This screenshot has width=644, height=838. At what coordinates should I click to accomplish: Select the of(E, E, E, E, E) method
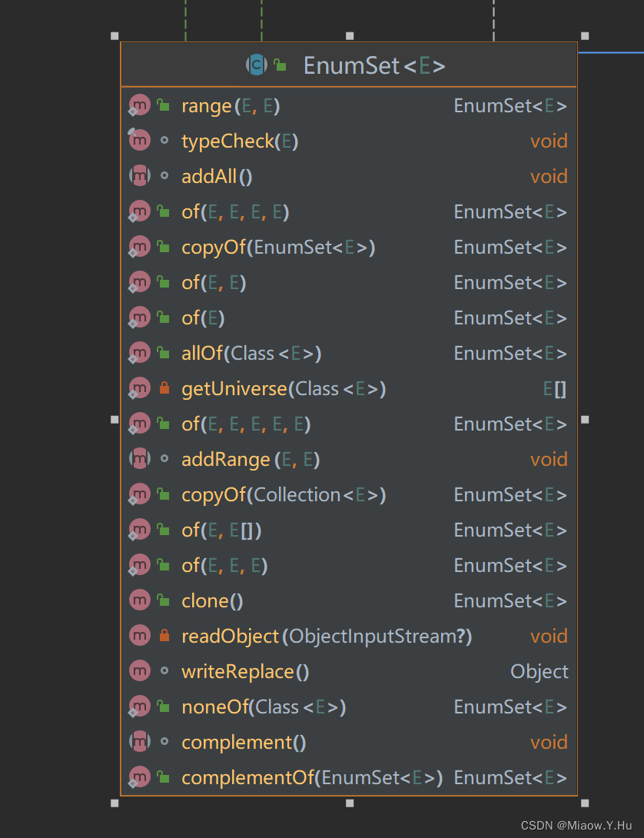(246, 425)
